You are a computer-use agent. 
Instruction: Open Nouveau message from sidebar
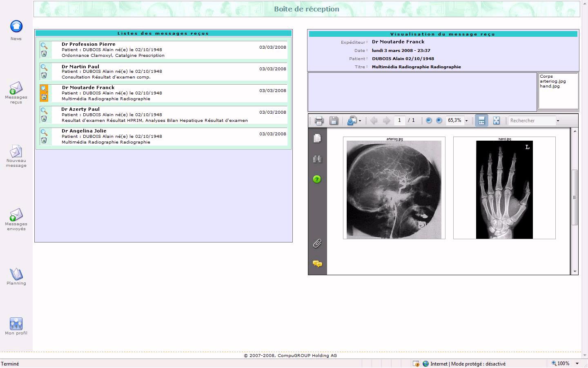[x=16, y=152]
